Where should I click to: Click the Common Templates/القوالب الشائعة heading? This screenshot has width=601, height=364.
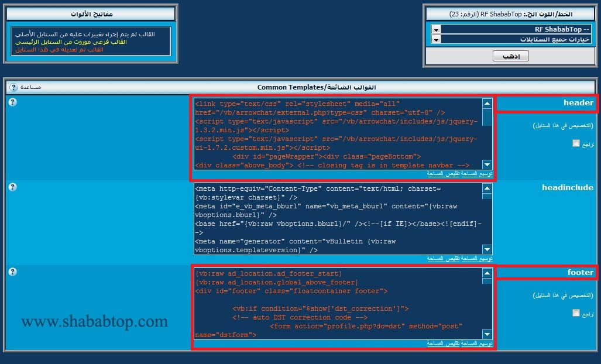click(x=317, y=87)
